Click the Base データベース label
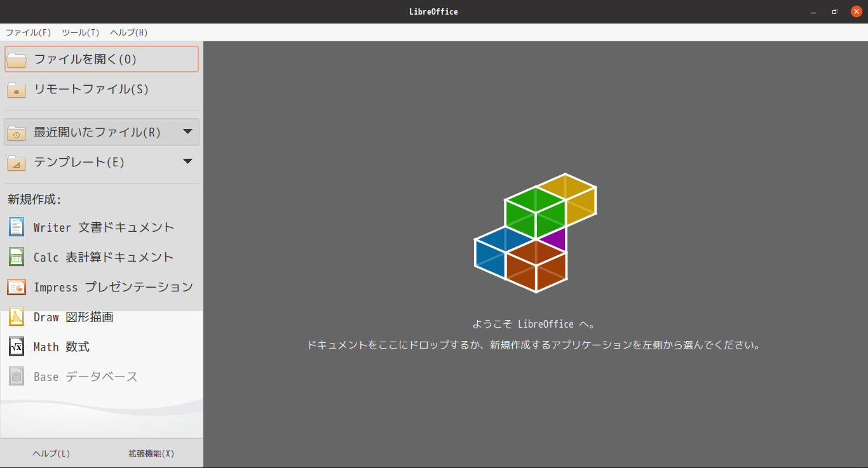Screen dimensions: 868x468 pos(86,377)
